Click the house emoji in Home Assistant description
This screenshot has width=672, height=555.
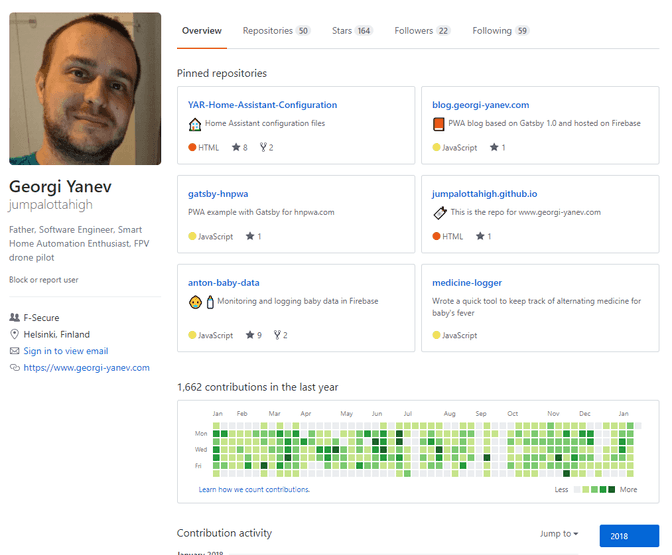pyautogui.click(x=195, y=124)
